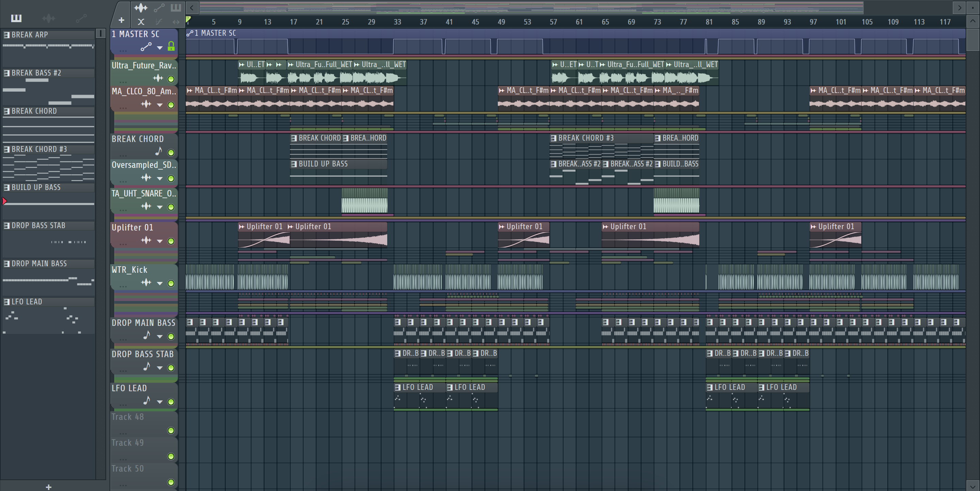The width and height of the screenshot is (980, 491).
Task: Click note icon on DROP BASS STAB track
Action: (147, 366)
